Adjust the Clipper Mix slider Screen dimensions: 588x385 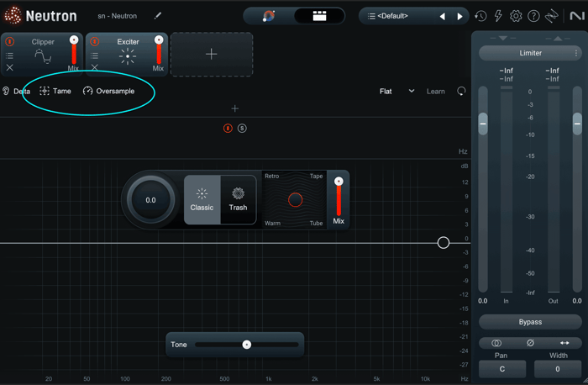[x=74, y=50]
